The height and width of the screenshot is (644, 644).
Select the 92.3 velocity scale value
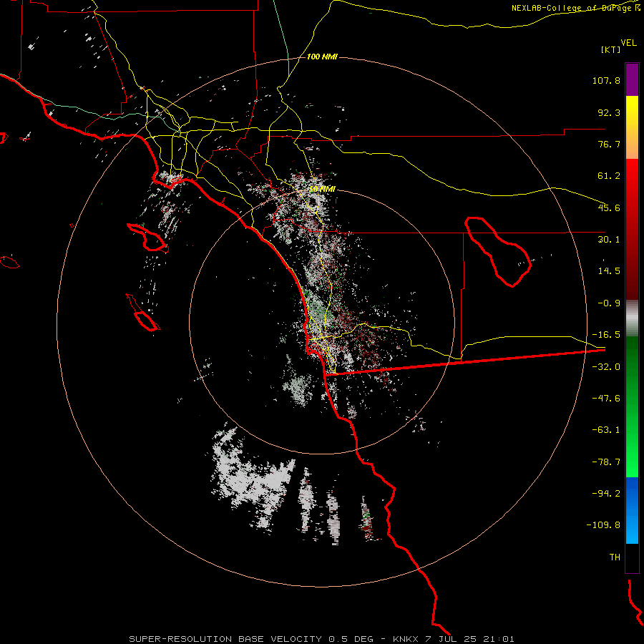point(609,112)
